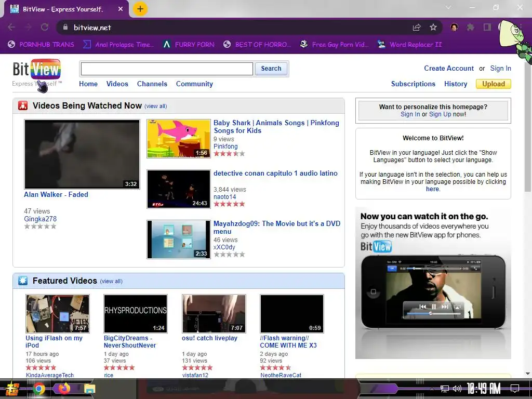Play the Alan Walker - Faded thumbnail
This screenshot has width=532, height=399.
(82, 154)
